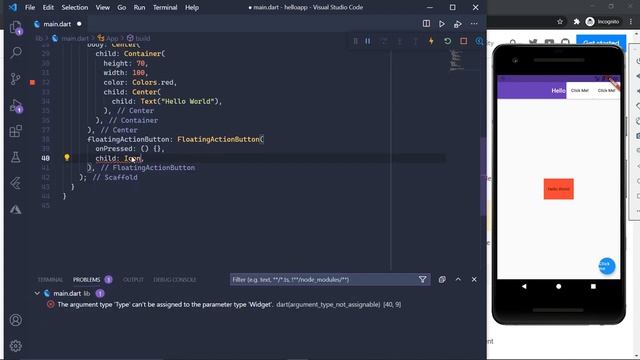Viewport: 640px width, 360px height.
Task: Pause the debug session
Action: point(368,41)
